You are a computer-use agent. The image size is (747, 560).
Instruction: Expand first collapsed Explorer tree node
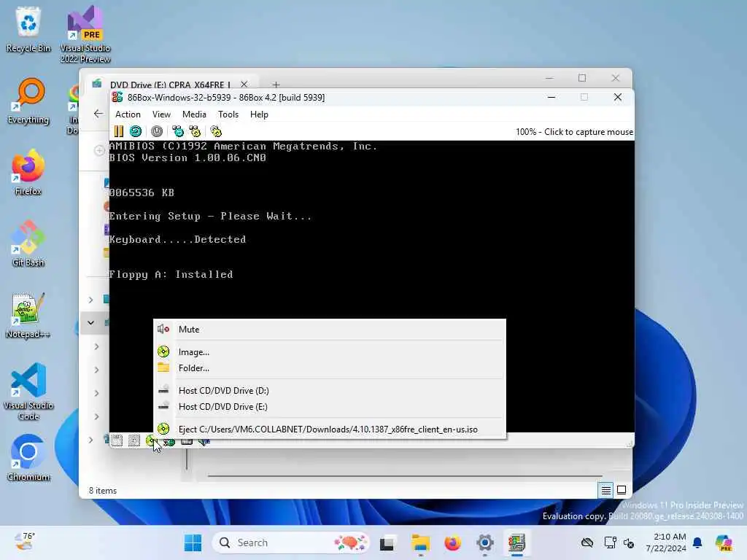click(x=90, y=300)
